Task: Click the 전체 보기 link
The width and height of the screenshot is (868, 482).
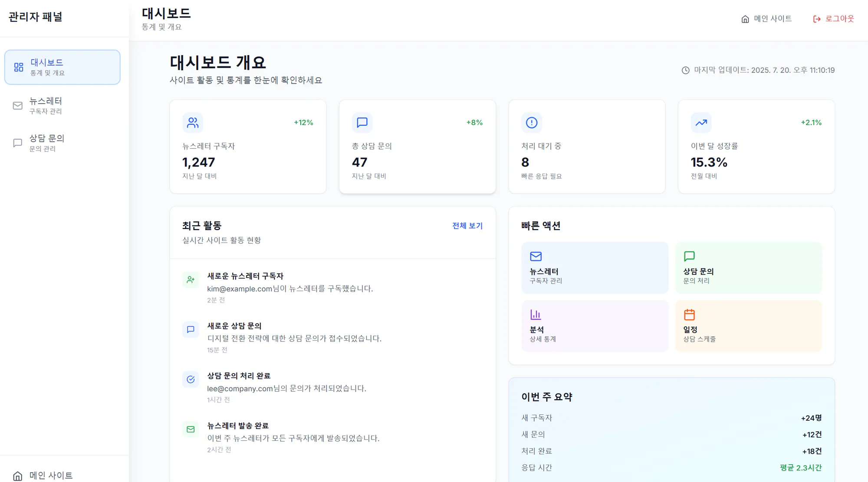Action: [x=467, y=226]
